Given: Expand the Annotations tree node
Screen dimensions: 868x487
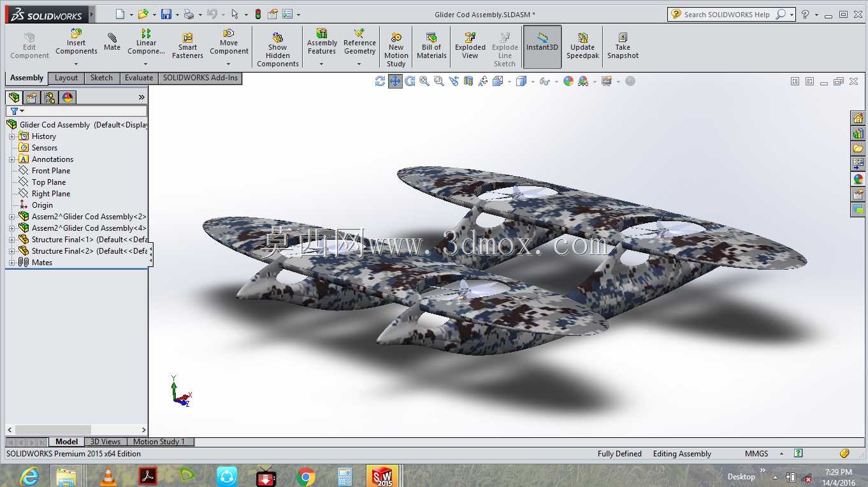Looking at the screenshot, I should (11, 159).
